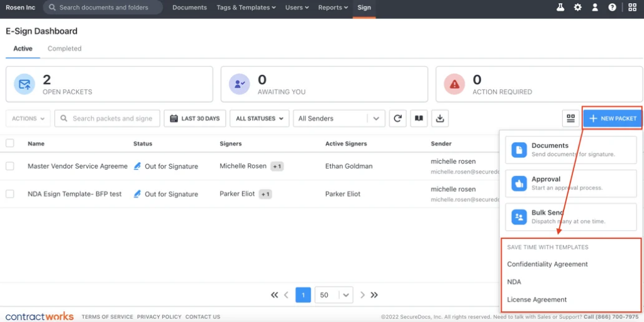Image resolution: width=644 pixels, height=322 pixels.
Task: Select the Sign nav tab
Action: pyautogui.click(x=364, y=8)
